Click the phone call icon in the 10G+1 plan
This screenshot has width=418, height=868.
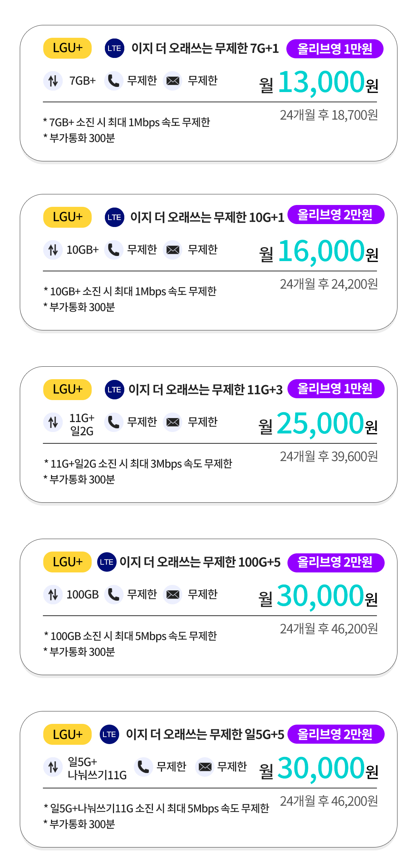pyautogui.click(x=114, y=250)
